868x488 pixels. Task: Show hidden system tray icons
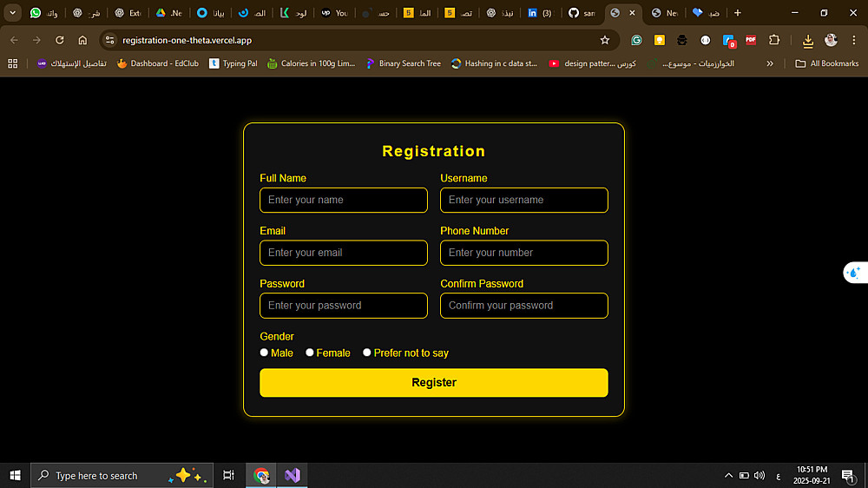728,475
